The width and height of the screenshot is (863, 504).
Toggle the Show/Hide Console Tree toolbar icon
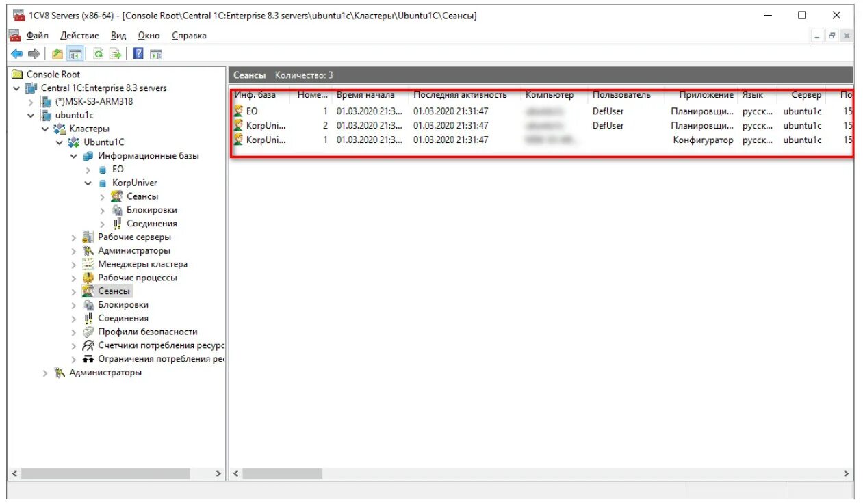tap(75, 54)
